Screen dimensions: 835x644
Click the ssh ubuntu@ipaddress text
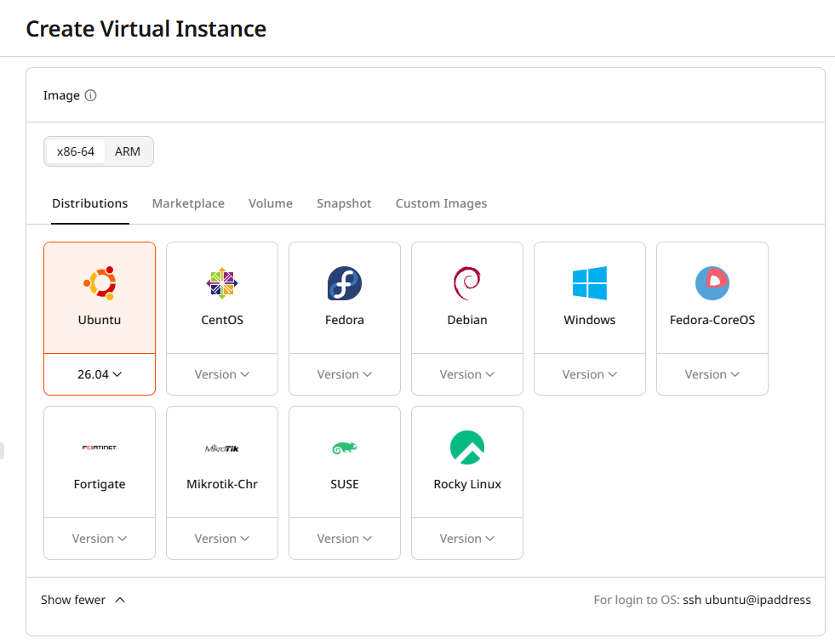point(746,600)
